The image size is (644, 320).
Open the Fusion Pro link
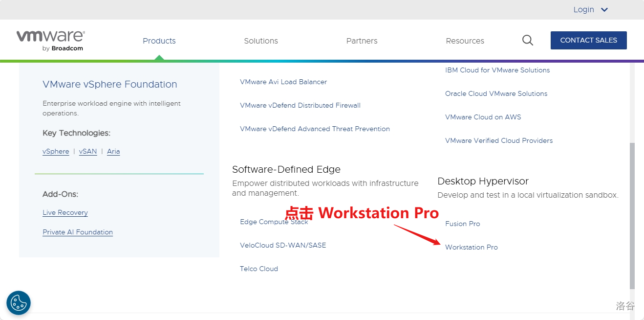[x=463, y=224]
